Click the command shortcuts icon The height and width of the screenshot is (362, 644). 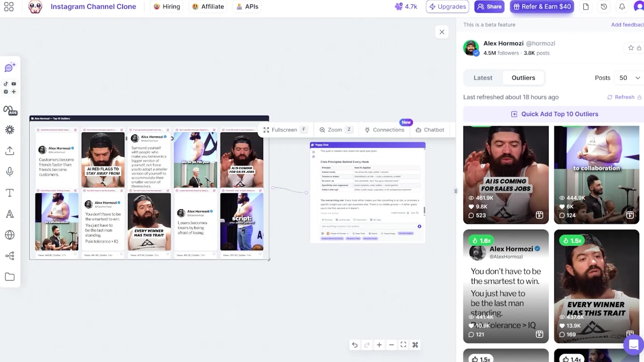415,345
